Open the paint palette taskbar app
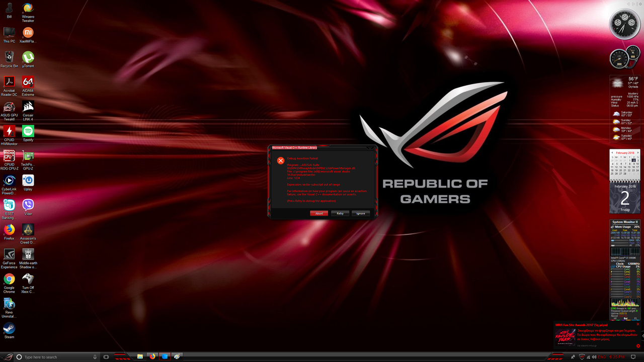 pos(177,356)
